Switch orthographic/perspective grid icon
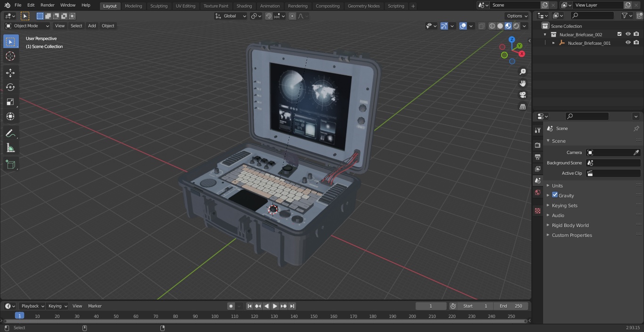 (522, 106)
